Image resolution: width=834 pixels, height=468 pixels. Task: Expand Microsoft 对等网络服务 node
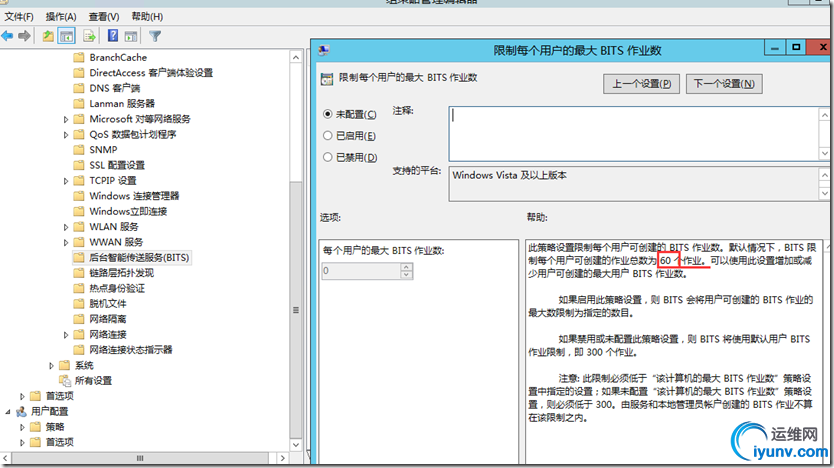(65, 120)
